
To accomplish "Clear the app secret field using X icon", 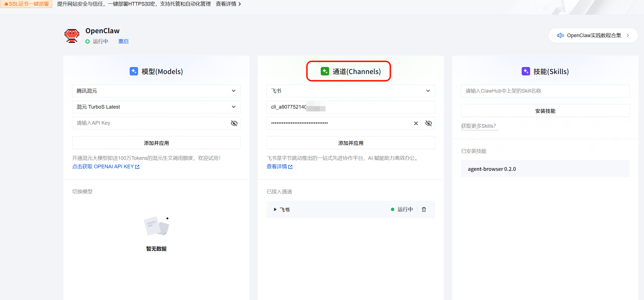I will [x=416, y=123].
